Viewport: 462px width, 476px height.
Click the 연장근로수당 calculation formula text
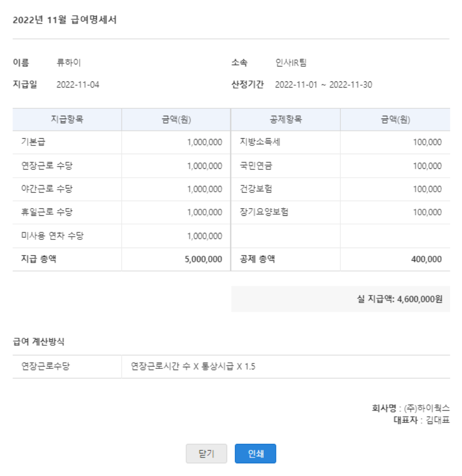coord(193,367)
